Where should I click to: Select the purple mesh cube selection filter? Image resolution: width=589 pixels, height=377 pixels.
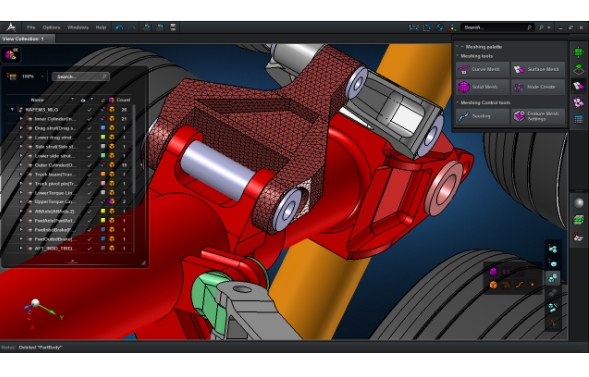tap(494, 271)
